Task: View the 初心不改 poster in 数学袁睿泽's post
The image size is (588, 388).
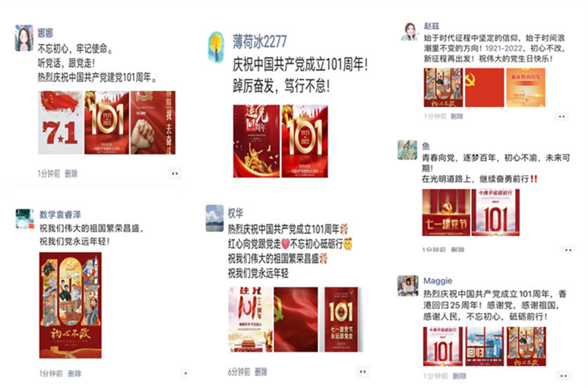Action: point(71,305)
